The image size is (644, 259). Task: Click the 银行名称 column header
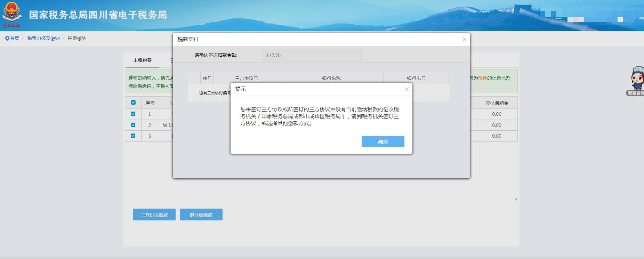click(331, 78)
